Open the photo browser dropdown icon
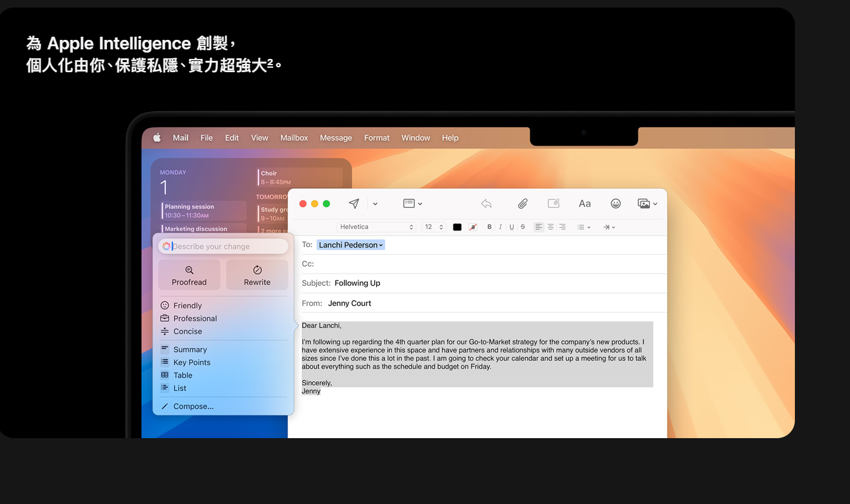850x504 pixels. coord(647,203)
